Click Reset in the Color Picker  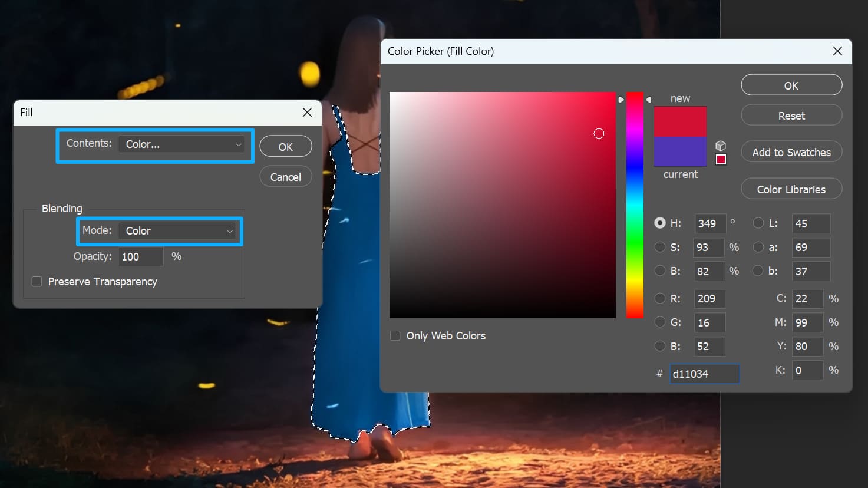[x=791, y=115]
